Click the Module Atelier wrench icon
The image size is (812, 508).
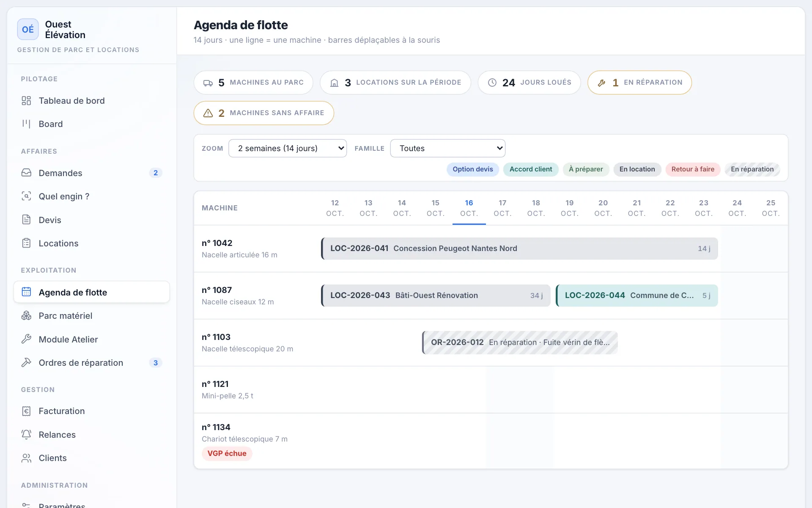coord(26,339)
